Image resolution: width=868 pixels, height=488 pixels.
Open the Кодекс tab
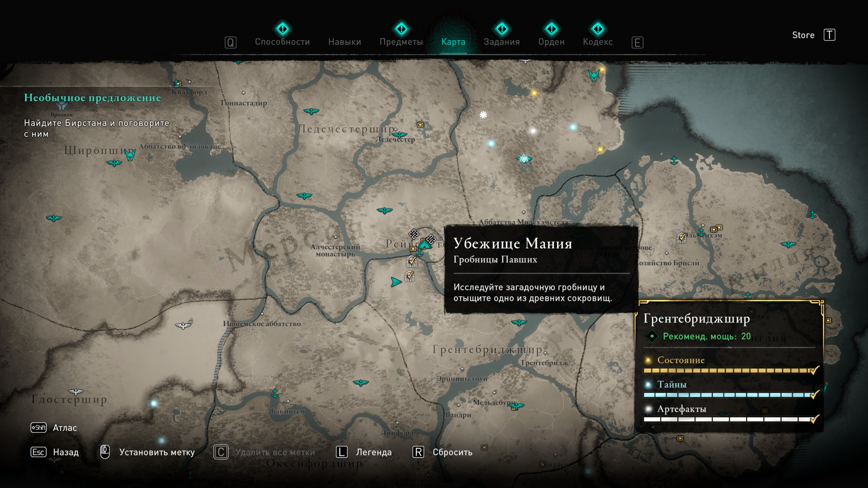tap(597, 42)
